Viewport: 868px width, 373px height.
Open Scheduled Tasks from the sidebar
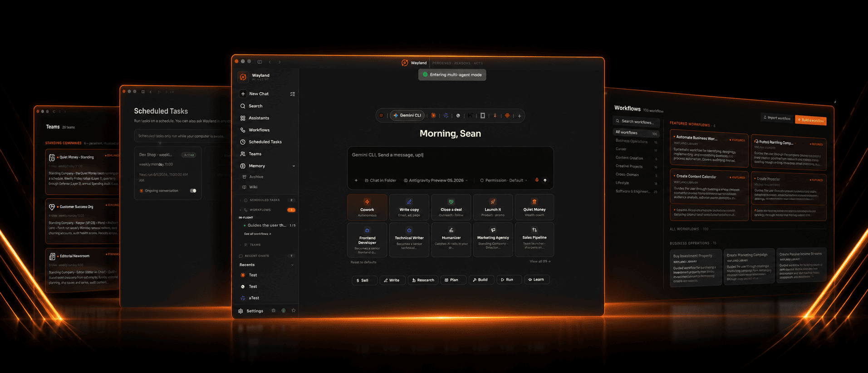pyautogui.click(x=265, y=142)
